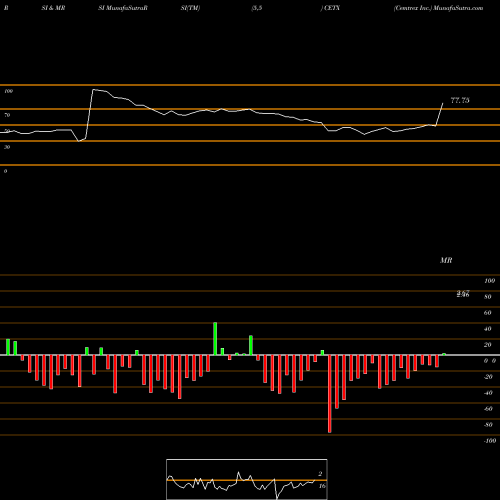Select the longest red MR histogram bar
500x500 pixels.
tap(330, 394)
